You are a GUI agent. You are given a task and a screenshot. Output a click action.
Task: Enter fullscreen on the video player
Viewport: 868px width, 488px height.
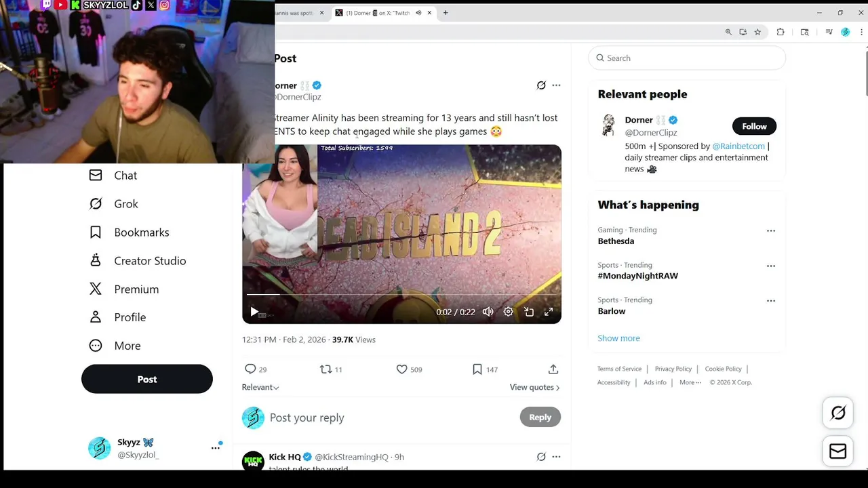coord(549,312)
